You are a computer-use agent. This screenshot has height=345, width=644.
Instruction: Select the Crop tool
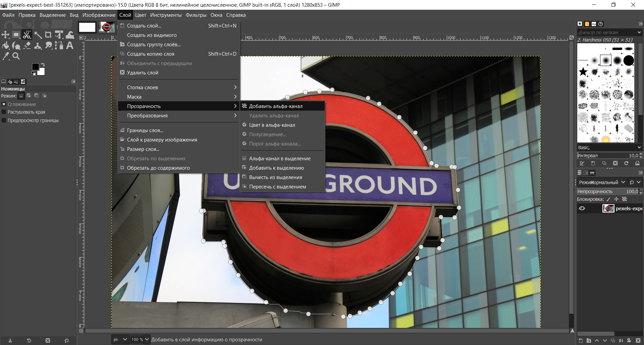48,35
